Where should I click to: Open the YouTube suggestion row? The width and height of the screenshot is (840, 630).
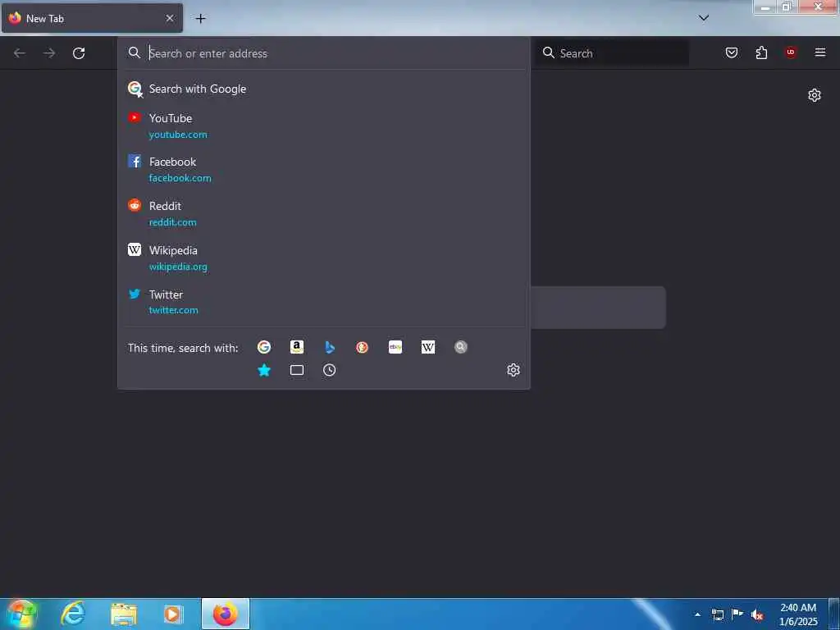323,126
